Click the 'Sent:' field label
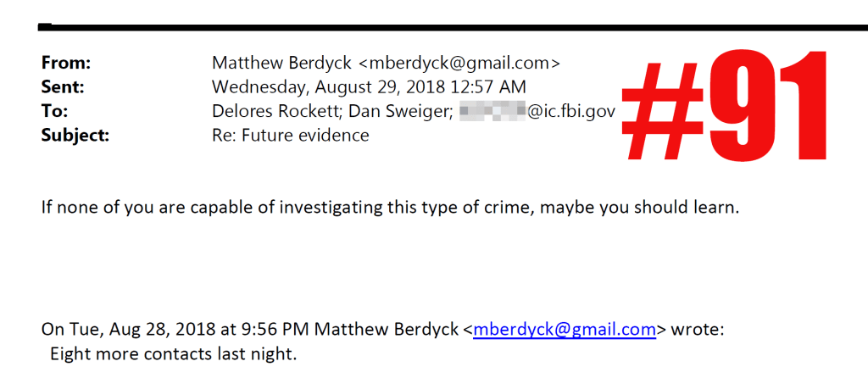The image size is (868, 378). 64,86
